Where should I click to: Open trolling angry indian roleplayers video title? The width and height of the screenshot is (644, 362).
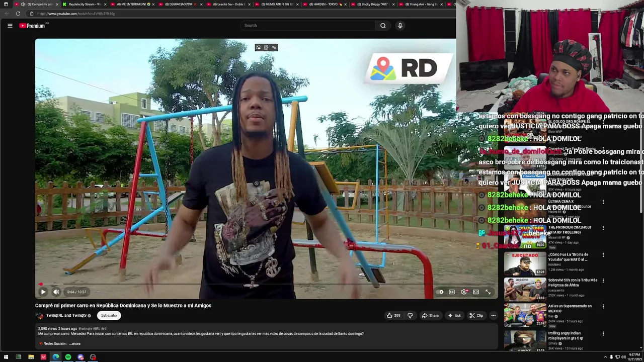(x=566, y=335)
